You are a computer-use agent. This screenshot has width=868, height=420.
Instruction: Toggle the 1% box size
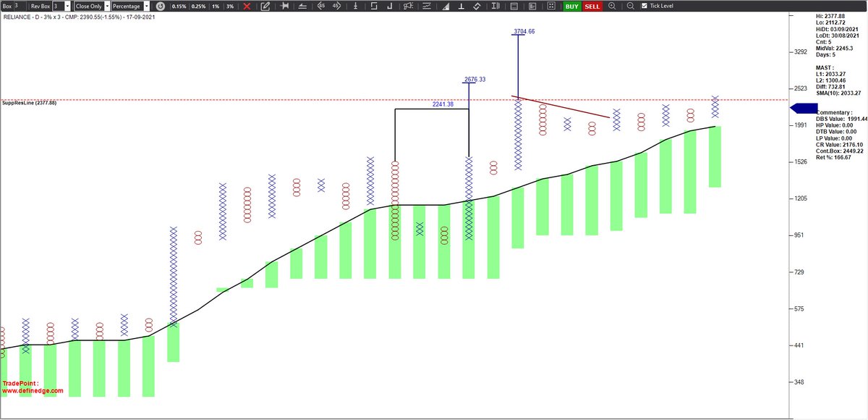pyautogui.click(x=217, y=7)
